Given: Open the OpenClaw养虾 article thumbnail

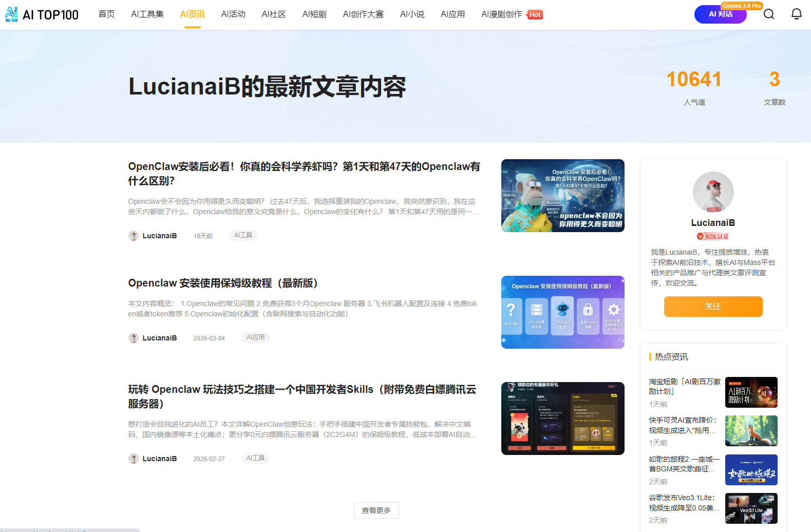Looking at the screenshot, I should pyautogui.click(x=562, y=196).
